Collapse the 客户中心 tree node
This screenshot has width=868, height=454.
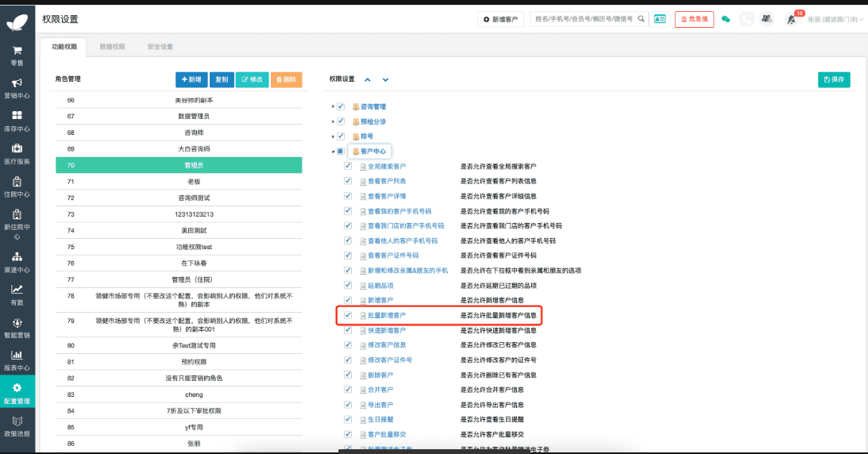(x=332, y=151)
